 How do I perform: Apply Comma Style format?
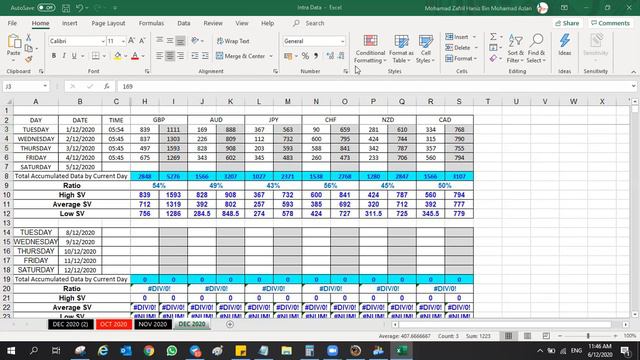(316, 56)
